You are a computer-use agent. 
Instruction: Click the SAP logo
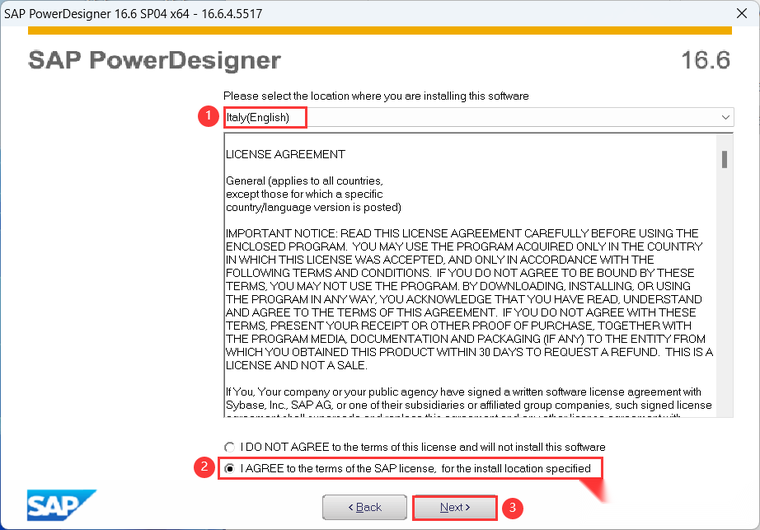coord(61,505)
